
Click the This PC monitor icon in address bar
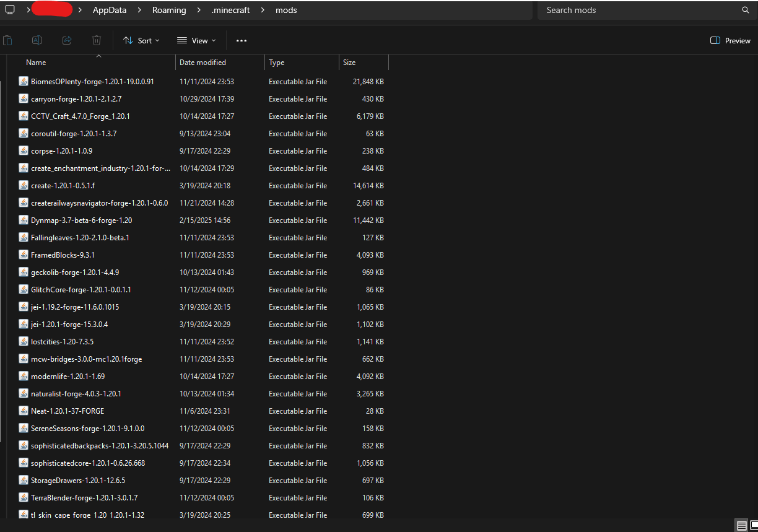(10, 10)
